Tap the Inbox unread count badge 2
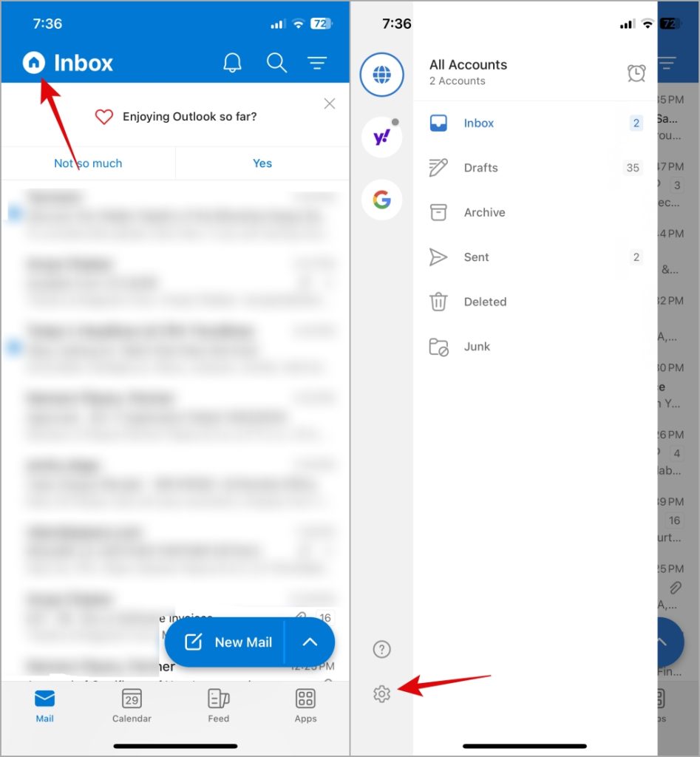 pos(636,123)
